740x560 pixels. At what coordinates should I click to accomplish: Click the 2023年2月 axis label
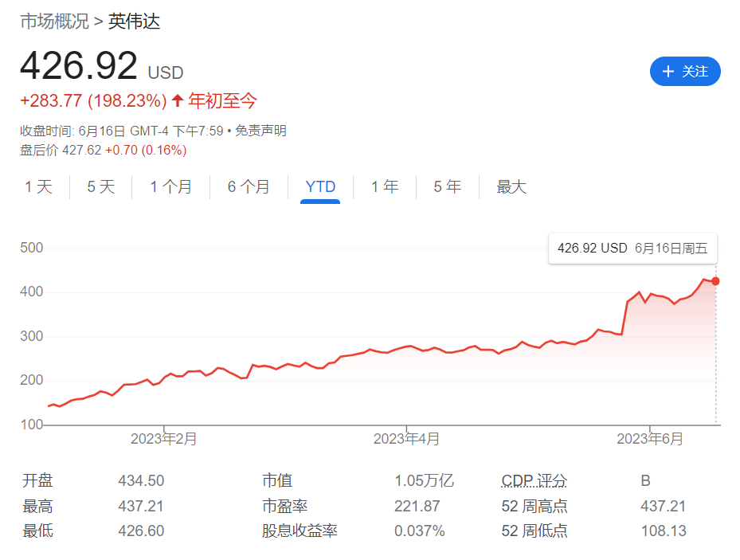tap(163, 439)
